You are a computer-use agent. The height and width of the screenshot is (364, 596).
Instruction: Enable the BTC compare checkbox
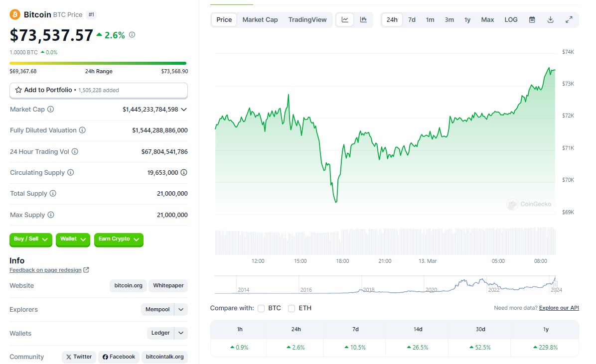click(261, 308)
